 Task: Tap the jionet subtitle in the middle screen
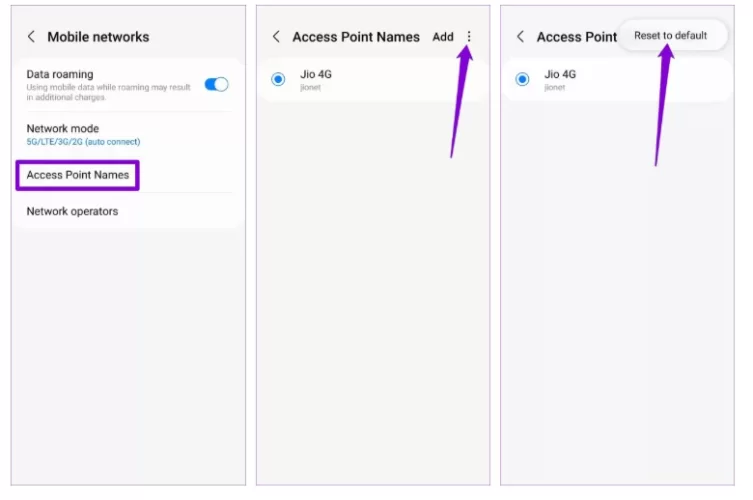click(x=310, y=88)
